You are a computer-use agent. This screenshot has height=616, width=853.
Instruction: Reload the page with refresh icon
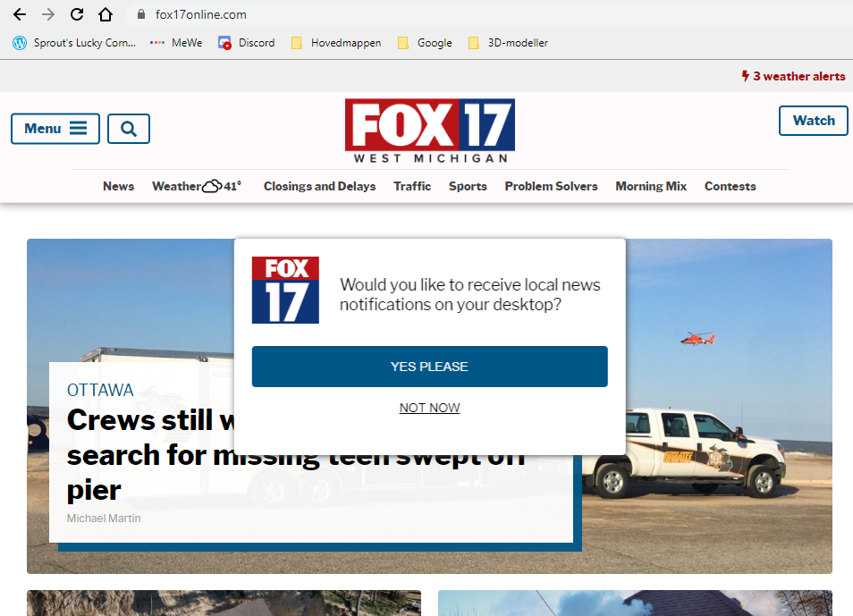point(77,14)
